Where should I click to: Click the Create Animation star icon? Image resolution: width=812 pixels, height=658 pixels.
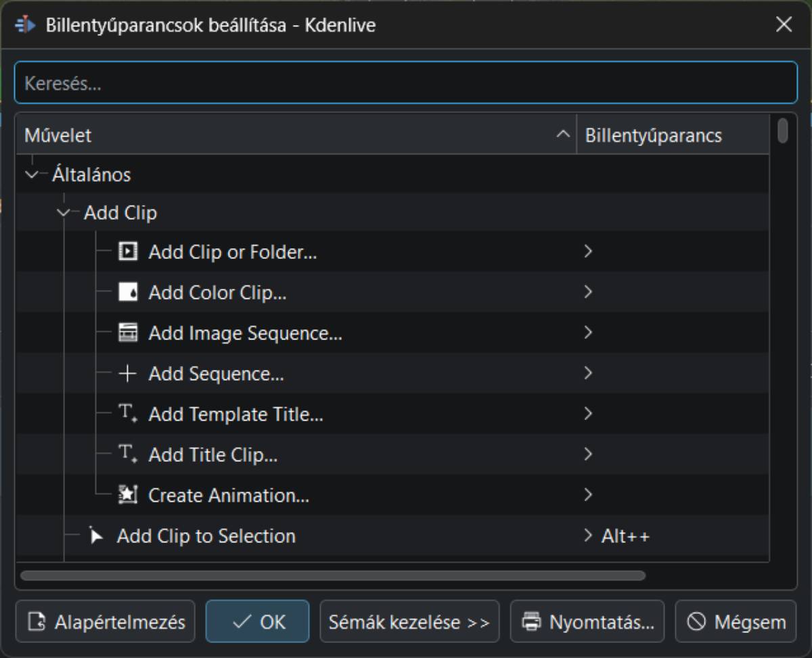click(127, 495)
